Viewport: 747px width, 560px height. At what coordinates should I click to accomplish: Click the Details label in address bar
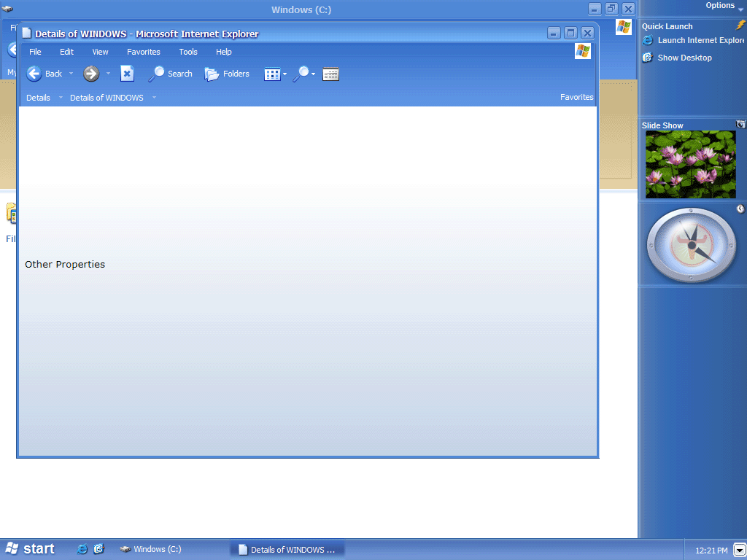(38, 98)
